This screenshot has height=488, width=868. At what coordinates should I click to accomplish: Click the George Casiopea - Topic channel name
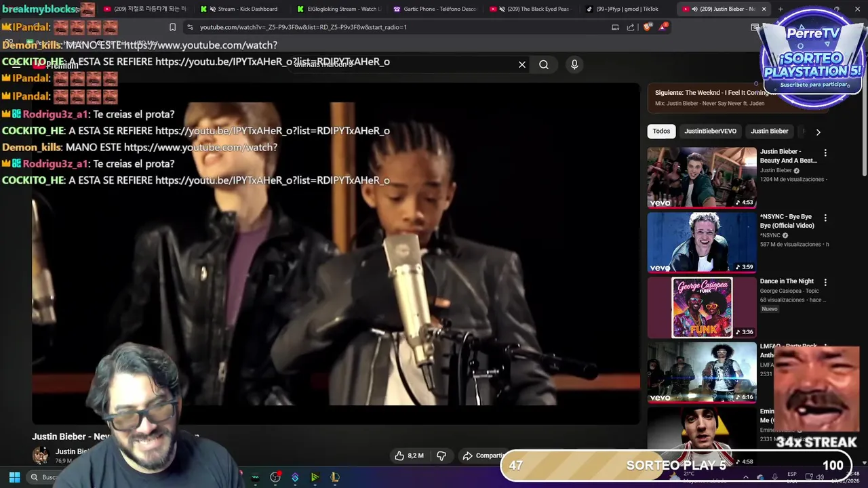coord(789,291)
